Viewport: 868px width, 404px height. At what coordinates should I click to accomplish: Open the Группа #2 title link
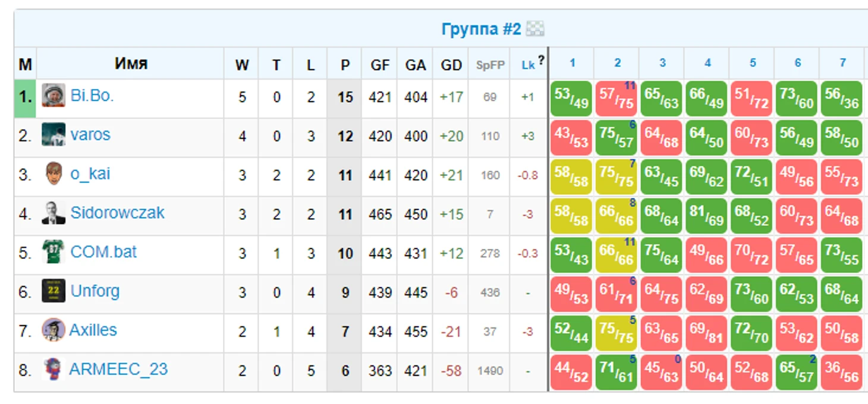tap(481, 29)
